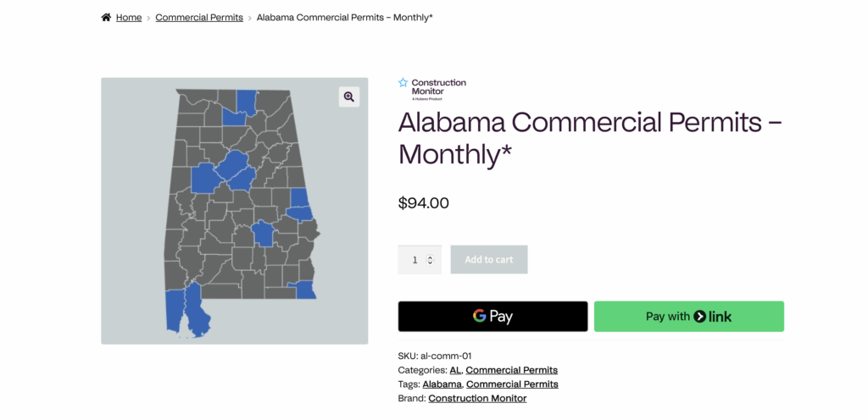Click the magnifier zoom icon on map
868x420 pixels.
348,97
